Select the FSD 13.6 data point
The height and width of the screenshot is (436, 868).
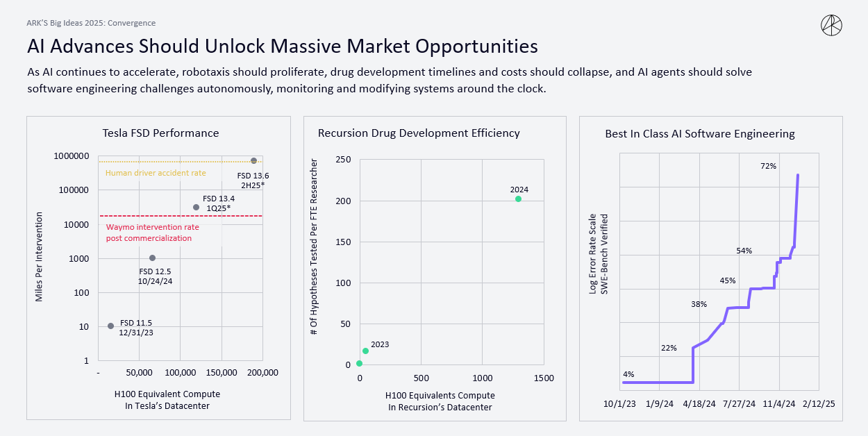click(253, 160)
